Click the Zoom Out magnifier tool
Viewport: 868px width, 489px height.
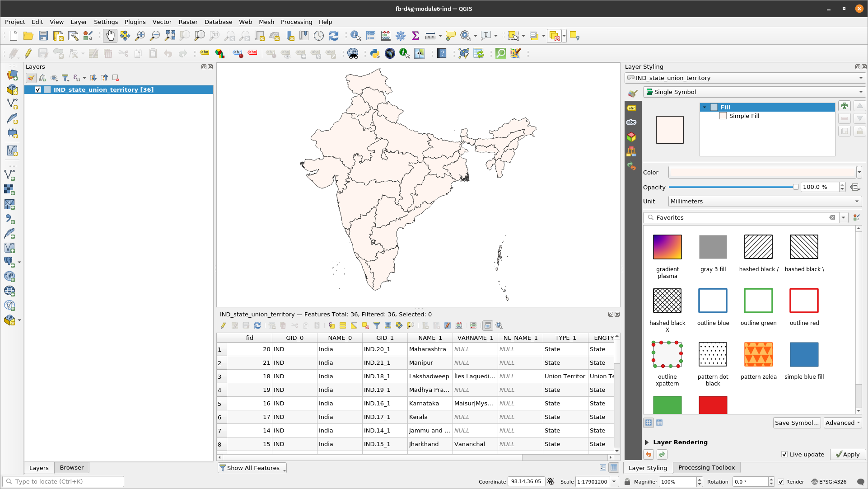point(154,36)
